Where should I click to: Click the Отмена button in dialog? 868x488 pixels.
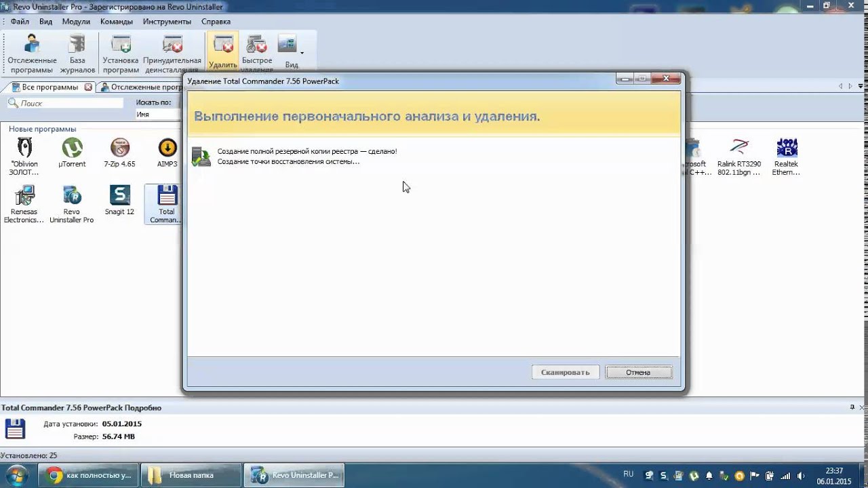(638, 372)
